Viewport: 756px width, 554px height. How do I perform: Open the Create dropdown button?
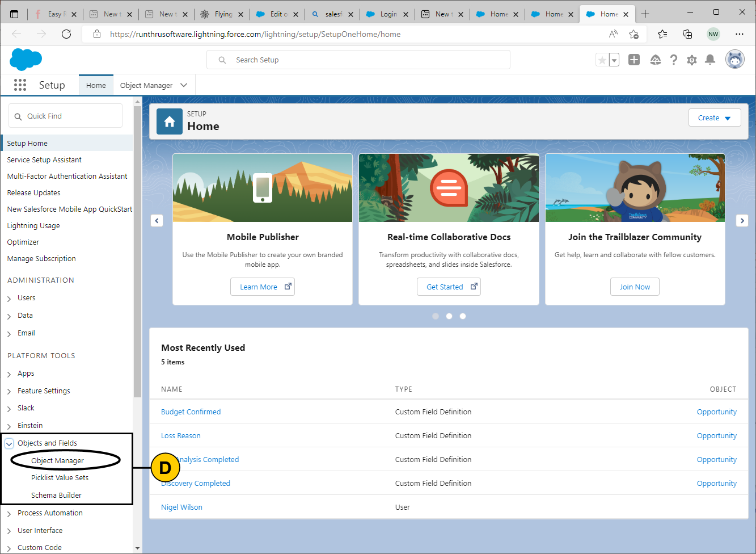click(714, 118)
